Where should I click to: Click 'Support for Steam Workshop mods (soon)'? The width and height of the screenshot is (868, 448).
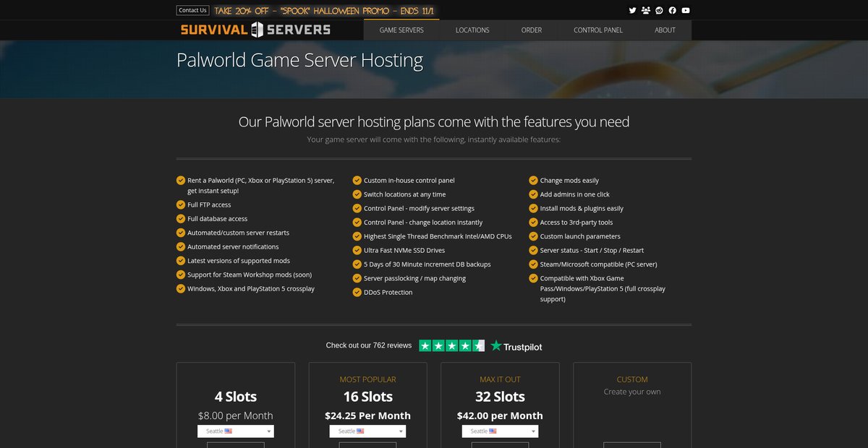[250, 275]
